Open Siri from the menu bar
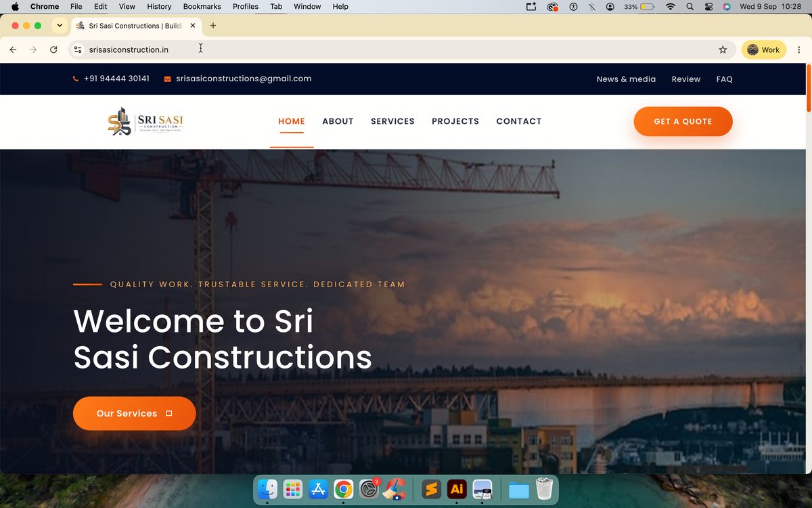The image size is (812, 508). [x=727, y=6]
